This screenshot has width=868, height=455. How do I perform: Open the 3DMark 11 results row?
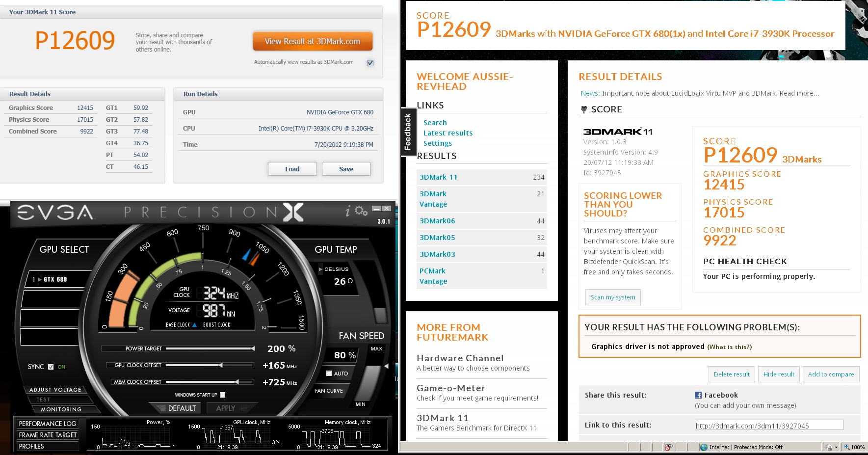(481, 177)
